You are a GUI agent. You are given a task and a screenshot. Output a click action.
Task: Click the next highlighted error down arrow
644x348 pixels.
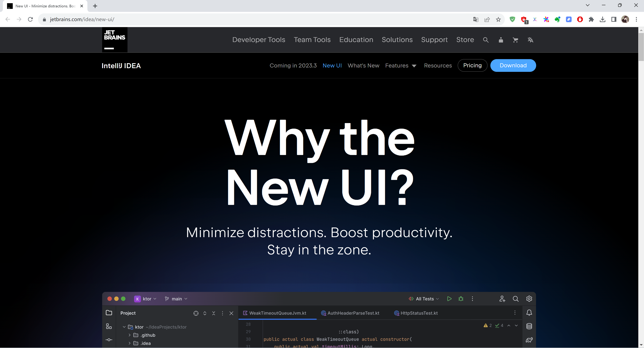(x=516, y=326)
